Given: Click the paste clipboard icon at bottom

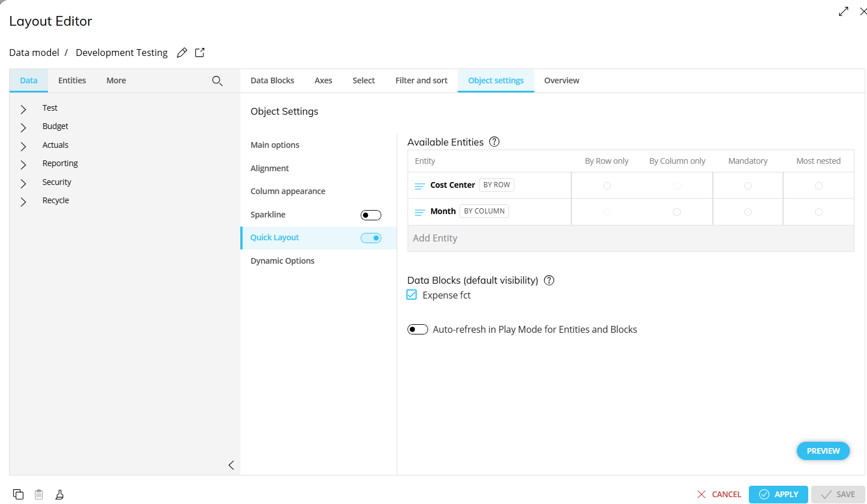Looking at the screenshot, I should pyautogui.click(x=39, y=494).
